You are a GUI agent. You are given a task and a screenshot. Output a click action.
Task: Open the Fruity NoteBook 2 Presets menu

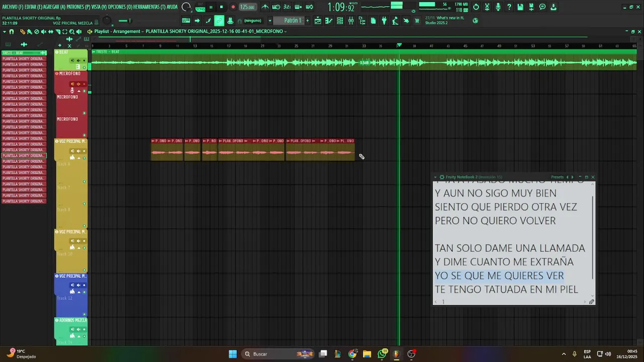point(557,177)
